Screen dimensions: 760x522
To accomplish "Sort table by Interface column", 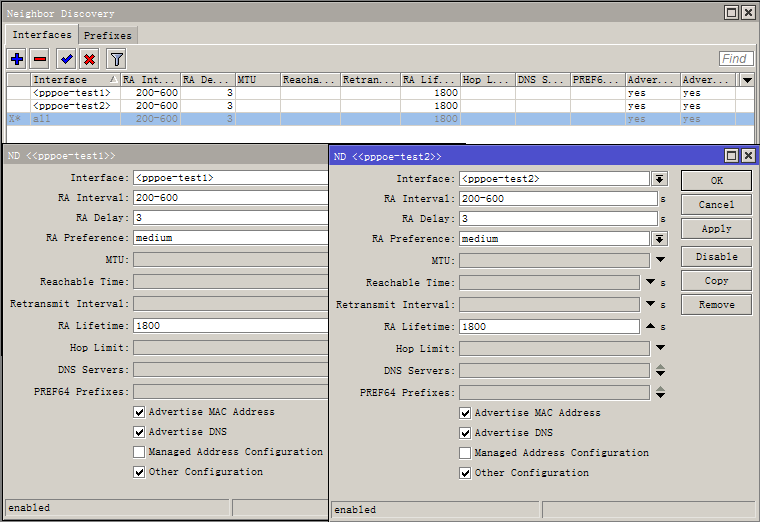I will pyautogui.click(x=75, y=79).
